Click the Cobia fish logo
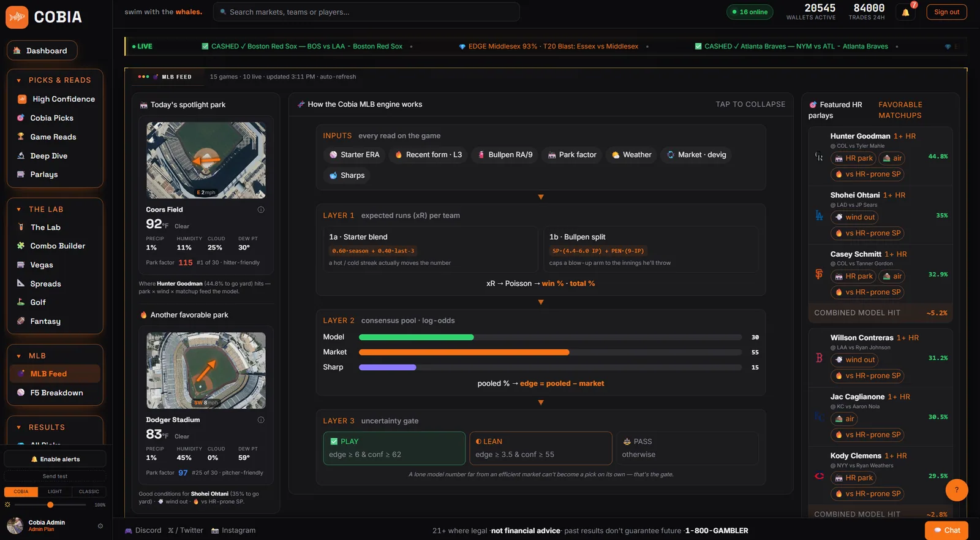This screenshot has width=980, height=540. 17,17
